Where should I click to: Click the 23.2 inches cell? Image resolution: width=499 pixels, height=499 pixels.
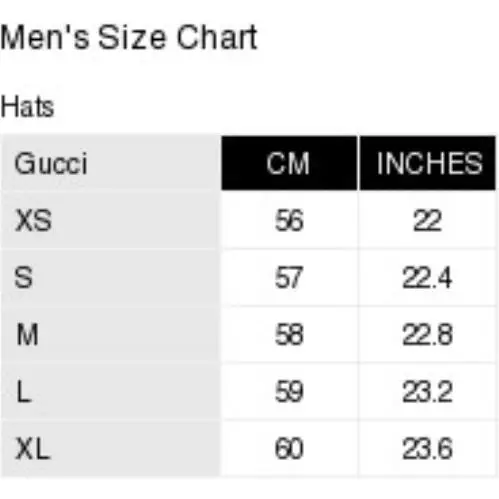[x=428, y=391]
